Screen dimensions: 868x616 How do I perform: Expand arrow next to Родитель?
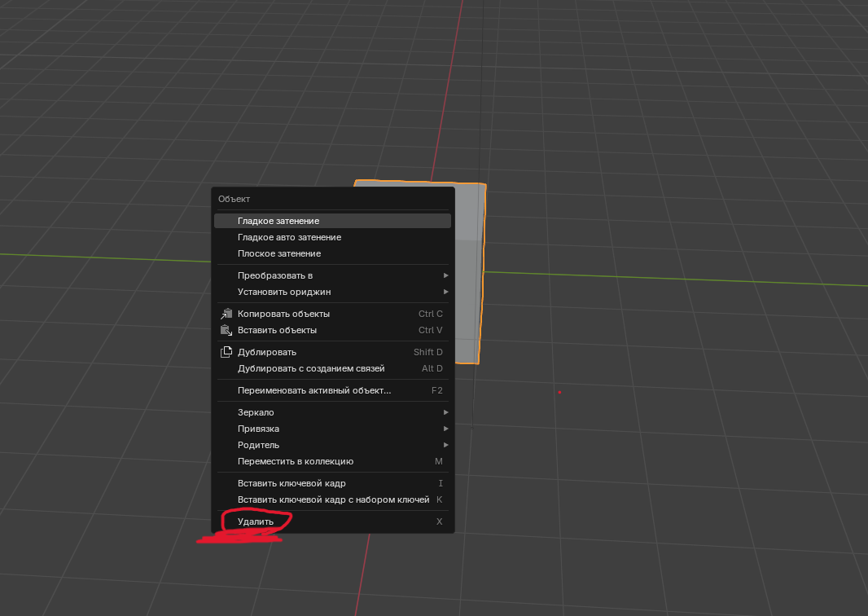445,445
